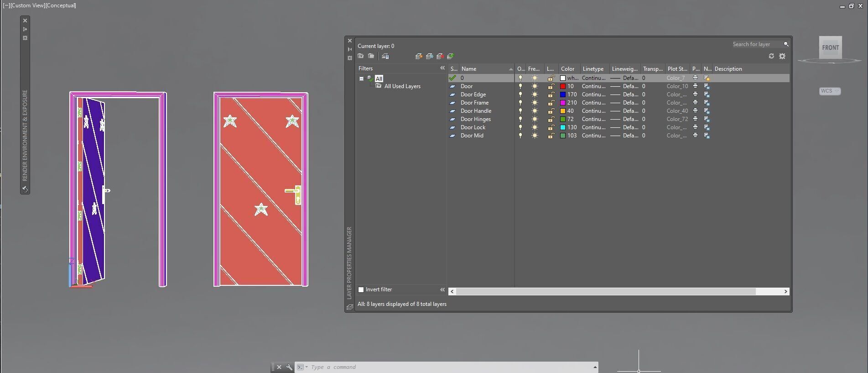Viewport: 868px width, 373px height.
Task: Lock the Door Frame layer
Action: point(551,103)
